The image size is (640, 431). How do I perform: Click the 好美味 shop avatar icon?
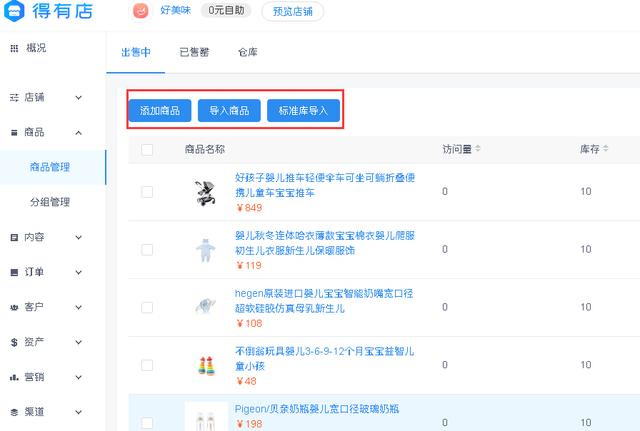pos(141,11)
